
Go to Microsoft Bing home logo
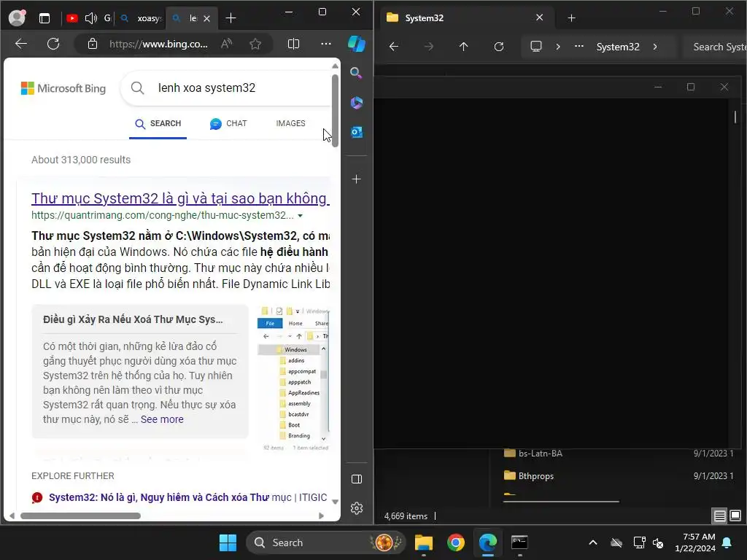63,88
